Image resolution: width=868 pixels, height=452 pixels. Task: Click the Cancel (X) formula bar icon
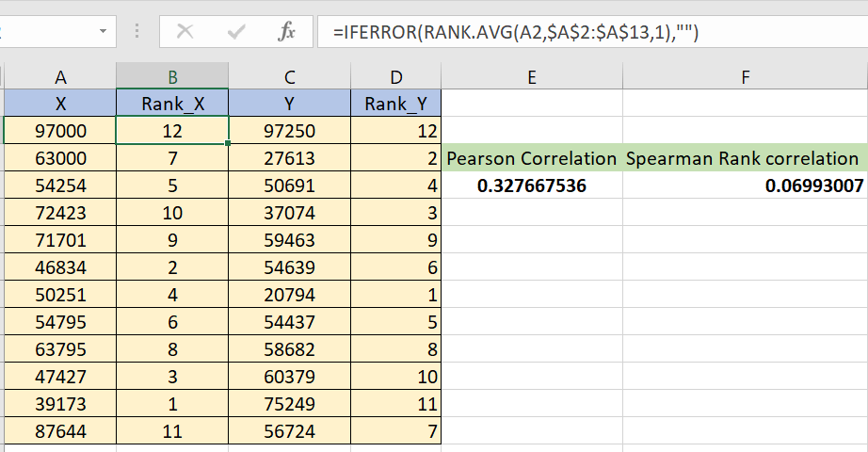(x=185, y=32)
